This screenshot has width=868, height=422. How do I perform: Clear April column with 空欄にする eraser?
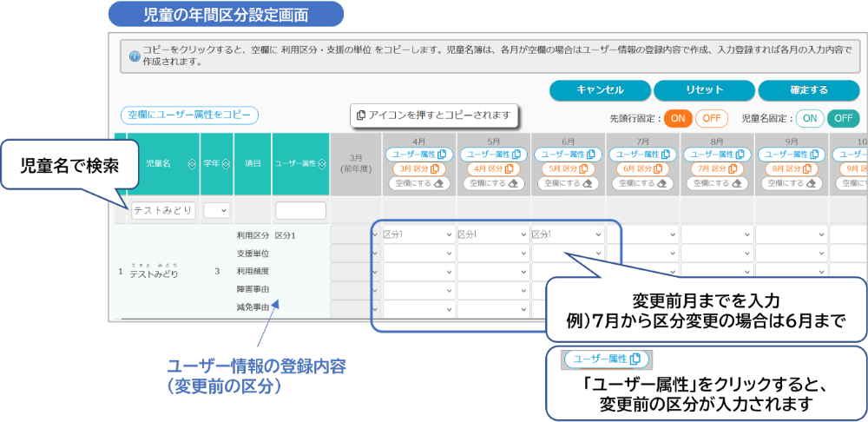[x=418, y=183]
